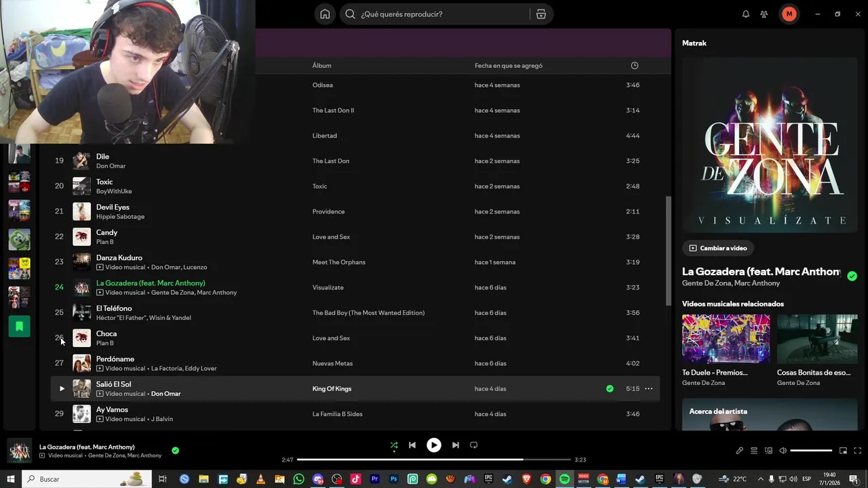Image resolution: width=868 pixels, height=488 pixels.
Task: Seek on the song progress bar
Action: click(x=434, y=460)
